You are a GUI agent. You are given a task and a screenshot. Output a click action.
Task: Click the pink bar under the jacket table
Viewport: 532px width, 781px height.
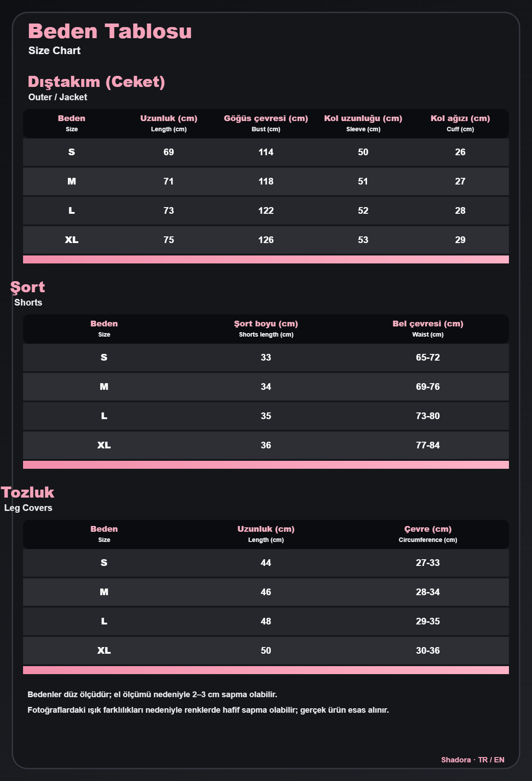(266, 259)
